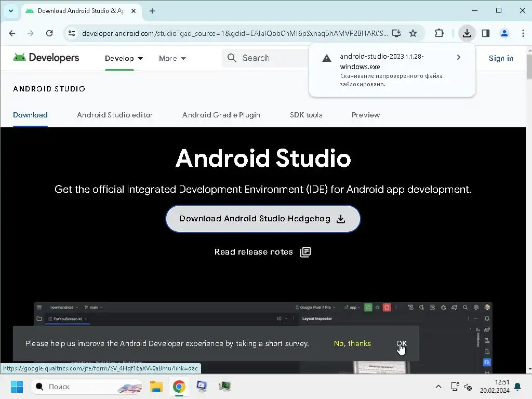Expand the More dropdown menu
The height and width of the screenshot is (399, 532).
(172, 58)
